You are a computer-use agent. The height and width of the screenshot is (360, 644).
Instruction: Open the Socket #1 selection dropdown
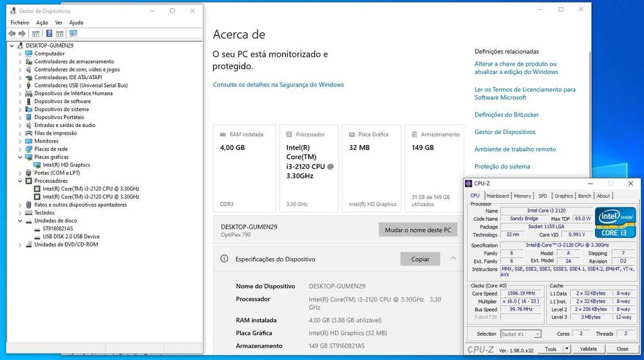point(537,334)
